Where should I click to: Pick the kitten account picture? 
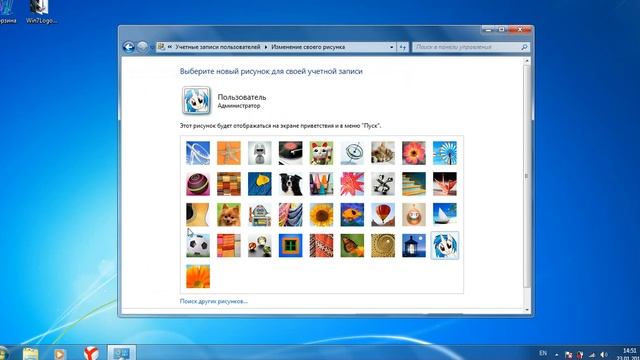click(x=383, y=153)
